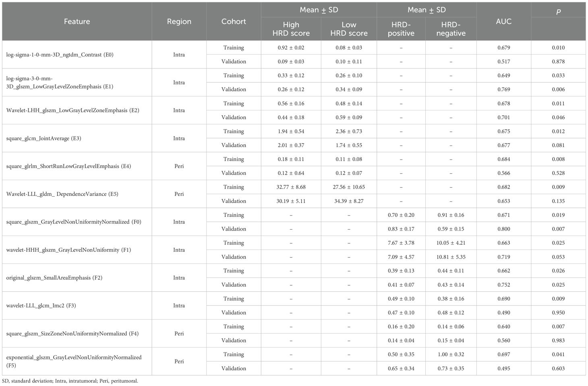The width and height of the screenshot is (588, 386).
Task: Click the value 0.49 ± 0.10
Action: 401,299
